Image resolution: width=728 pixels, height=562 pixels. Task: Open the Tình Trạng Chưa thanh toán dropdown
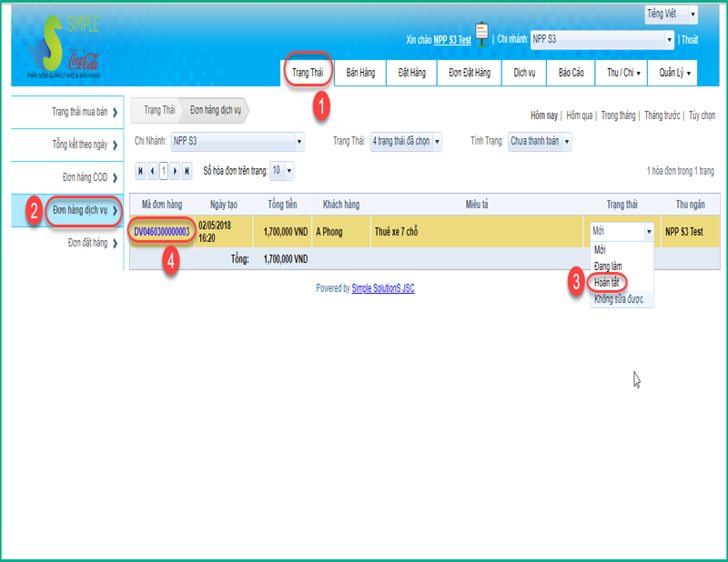(540, 142)
